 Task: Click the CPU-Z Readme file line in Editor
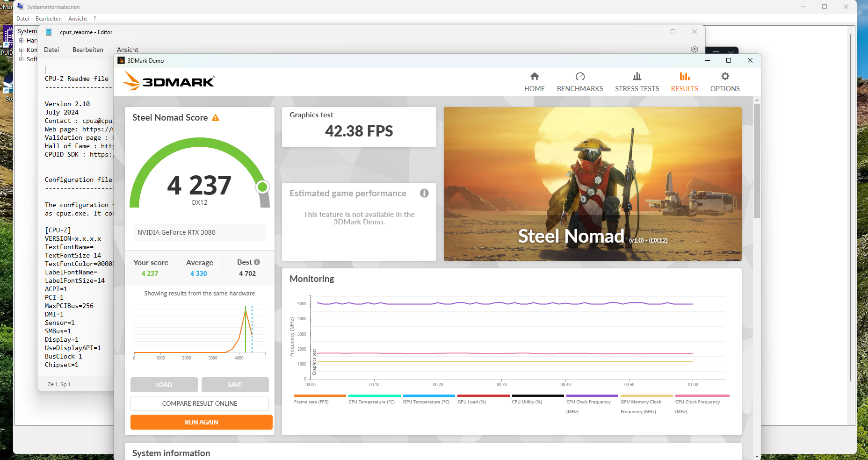click(x=77, y=79)
